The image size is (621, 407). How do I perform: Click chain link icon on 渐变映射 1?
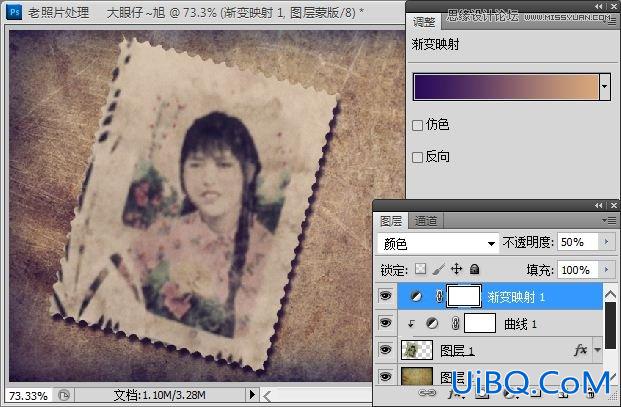pos(439,297)
